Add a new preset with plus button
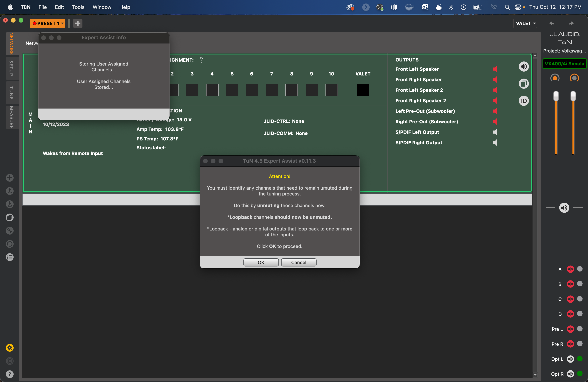The image size is (588, 382). 78,23
